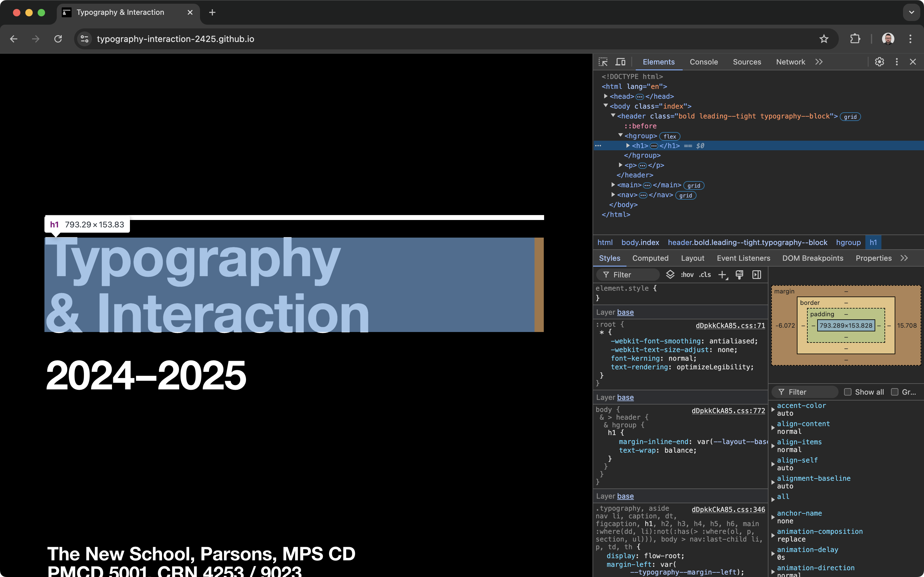Image resolution: width=924 pixels, height=577 pixels.
Task: Open dDpkkCkA85.css:71 source link
Action: [x=730, y=326]
